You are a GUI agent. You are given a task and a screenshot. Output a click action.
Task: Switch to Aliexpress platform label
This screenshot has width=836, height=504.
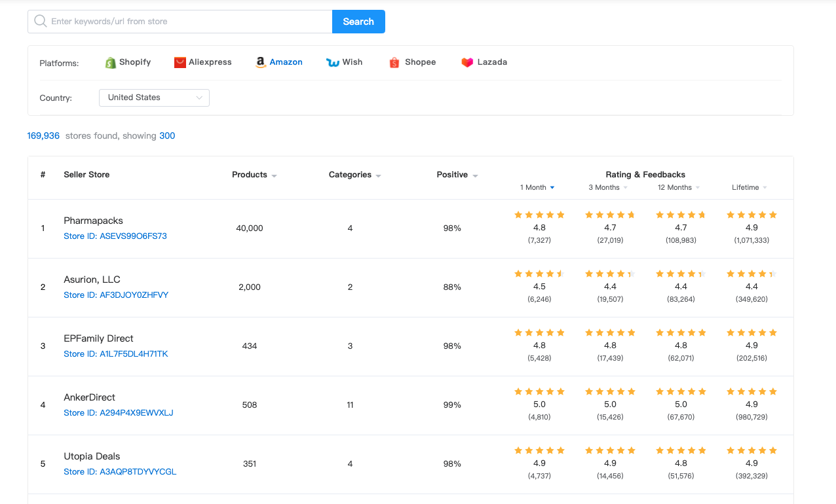[x=210, y=62]
